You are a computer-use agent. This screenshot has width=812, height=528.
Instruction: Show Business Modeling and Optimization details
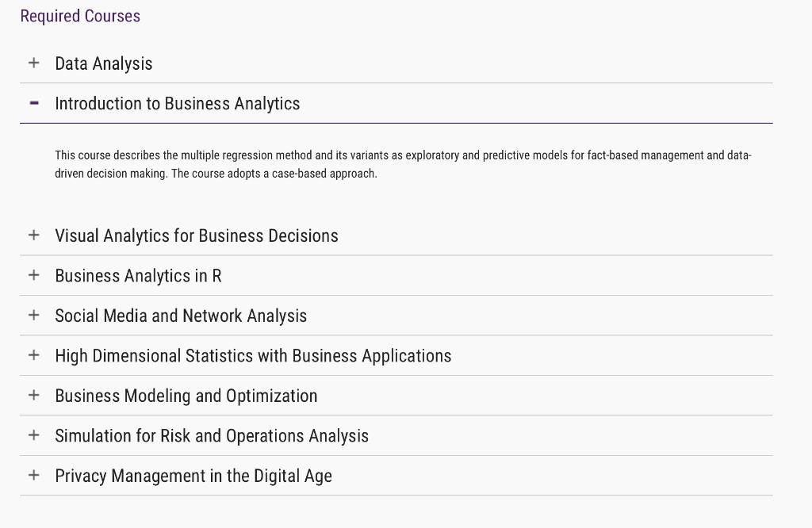(186, 396)
